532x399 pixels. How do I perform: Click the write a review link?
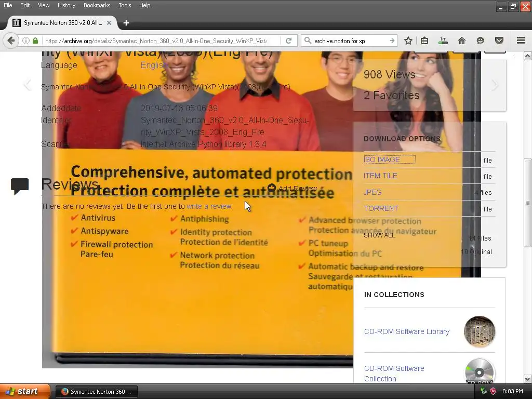pos(209,206)
